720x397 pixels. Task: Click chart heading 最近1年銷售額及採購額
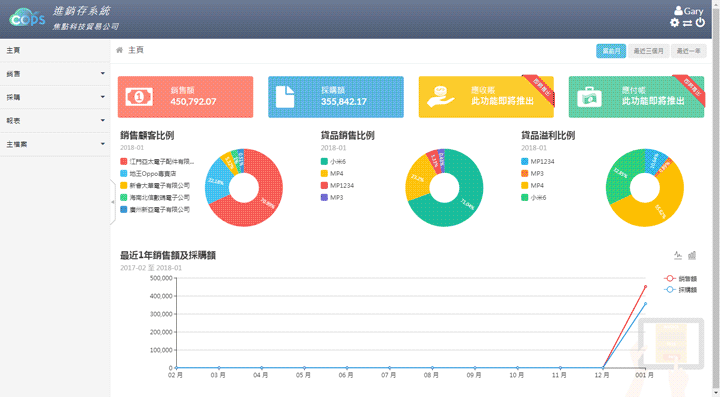coord(168,255)
